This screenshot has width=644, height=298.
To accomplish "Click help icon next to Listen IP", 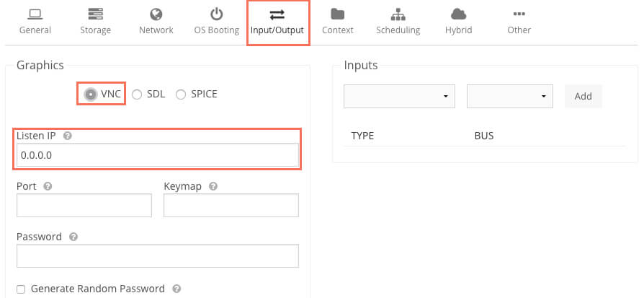I will pyautogui.click(x=68, y=136).
